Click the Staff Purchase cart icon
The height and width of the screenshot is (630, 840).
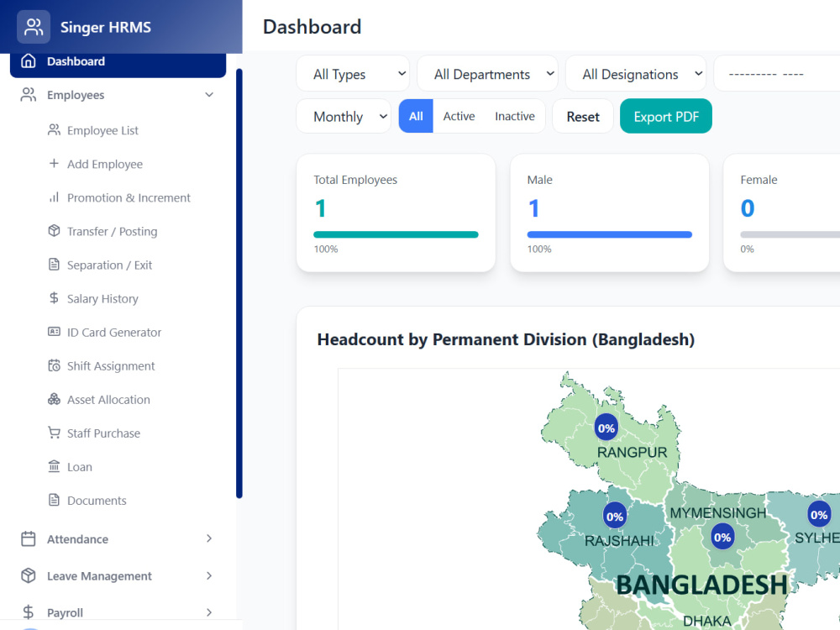(x=54, y=433)
